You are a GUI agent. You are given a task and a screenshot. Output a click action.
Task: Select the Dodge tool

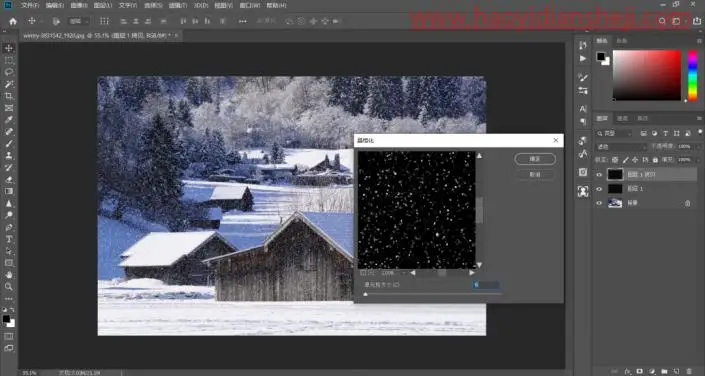click(x=9, y=215)
